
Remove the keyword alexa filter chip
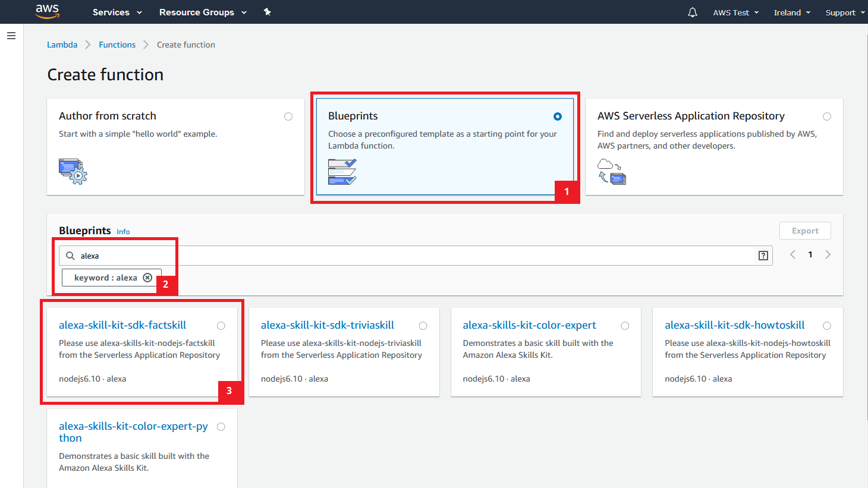pyautogui.click(x=147, y=278)
